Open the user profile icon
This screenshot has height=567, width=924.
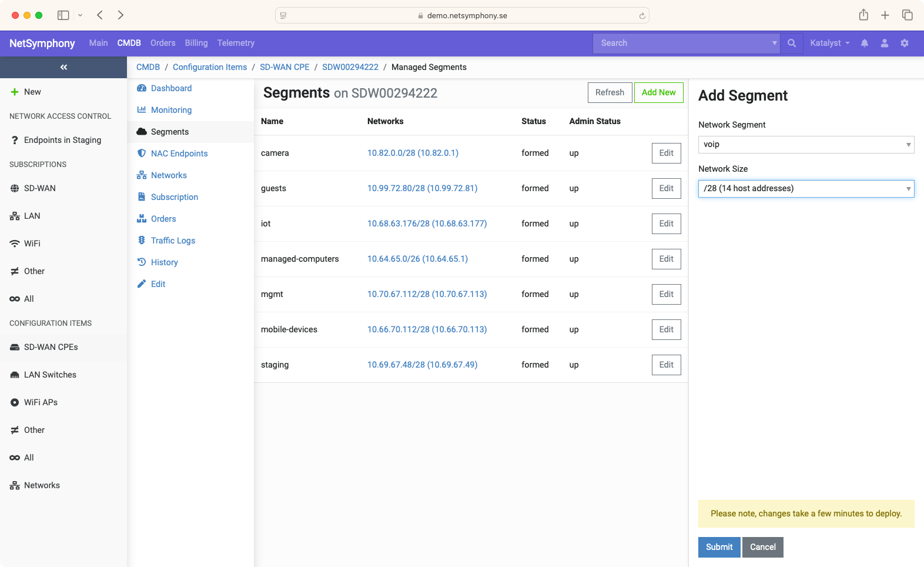point(885,43)
